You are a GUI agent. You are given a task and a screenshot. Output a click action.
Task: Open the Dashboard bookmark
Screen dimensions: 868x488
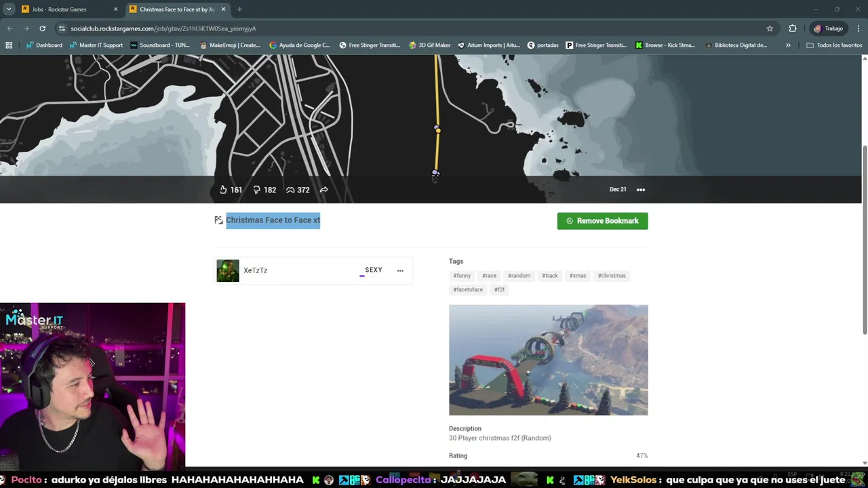click(x=44, y=45)
